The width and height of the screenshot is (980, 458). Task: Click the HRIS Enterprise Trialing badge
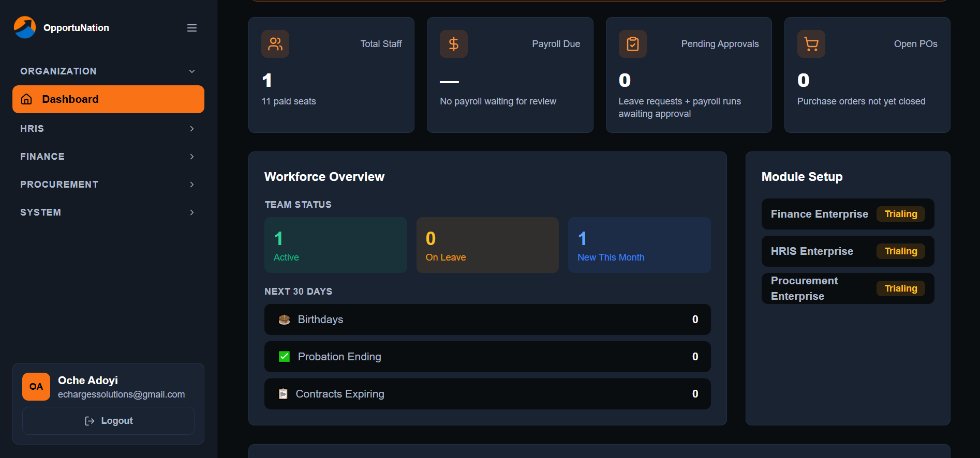click(901, 251)
